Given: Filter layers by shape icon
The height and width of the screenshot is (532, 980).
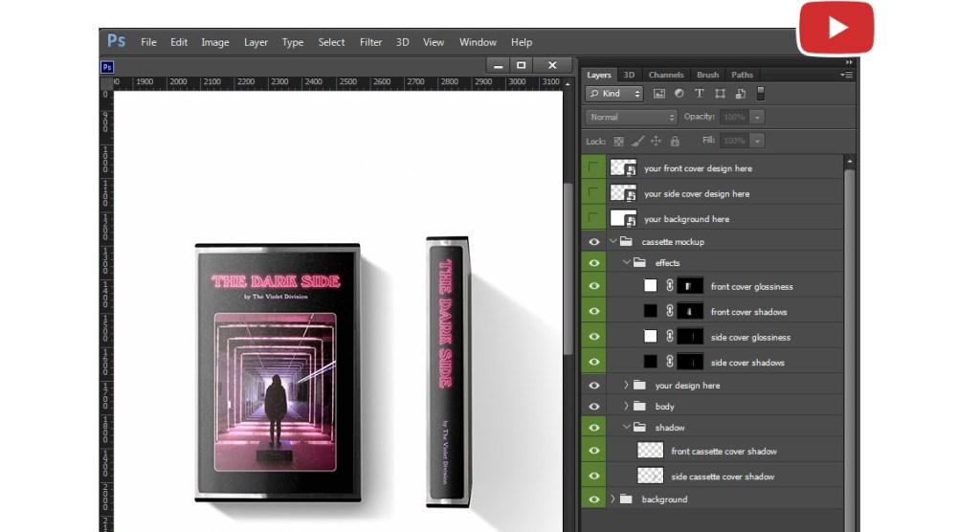Looking at the screenshot, I should [720, 94].
